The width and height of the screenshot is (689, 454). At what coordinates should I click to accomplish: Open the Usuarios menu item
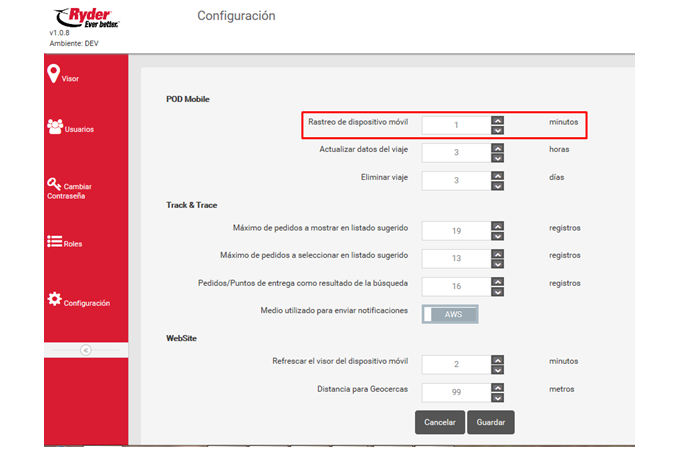(x=80, y=130)
